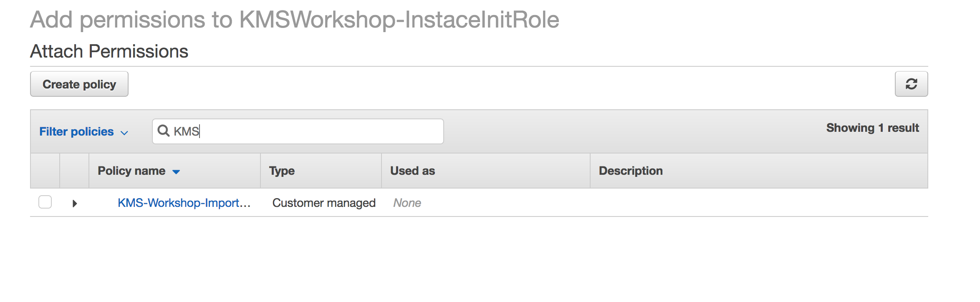The height and width of the screenshot is (302, 980).
Task: Open the Filter policies dropdown
Action: coord(83,131)
